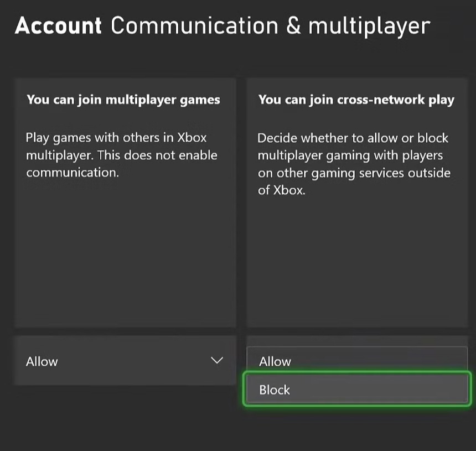Click the chevron beside Allow for multiplayer games
Viewport: 476px width, 451px height.
click(217, 360)
